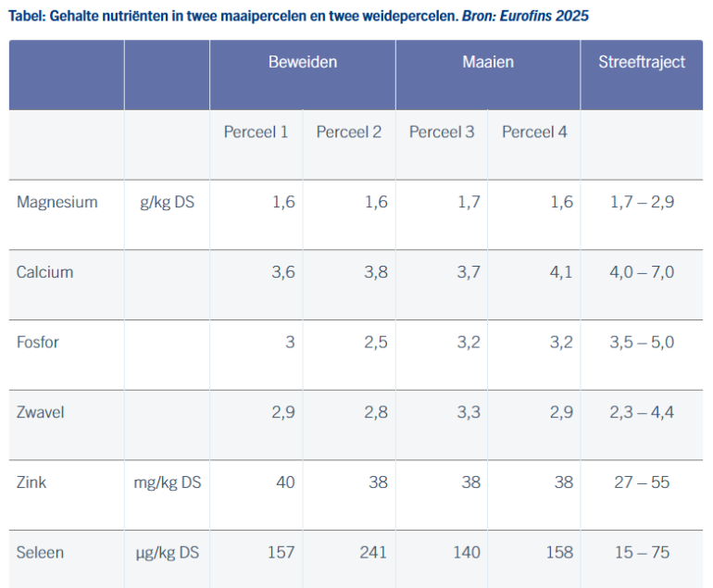The width and height of the screenshot is (713, 588).
Task: Click the Maaien column group header
Action: pyautogui.click(x=488, y=63)
